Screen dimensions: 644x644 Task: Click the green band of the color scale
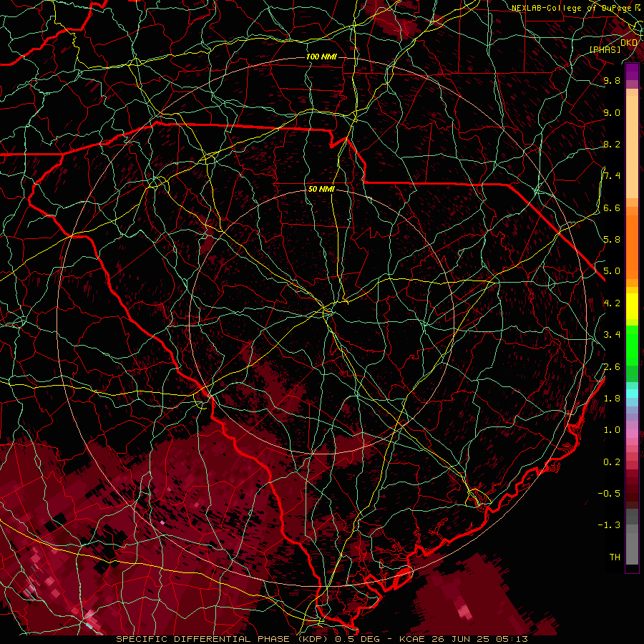point(632,345)
